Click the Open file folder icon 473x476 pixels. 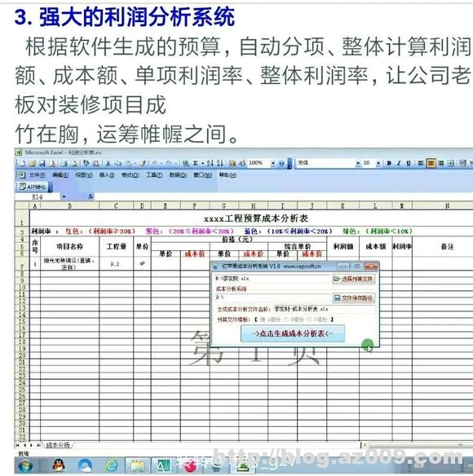(32, 163)
